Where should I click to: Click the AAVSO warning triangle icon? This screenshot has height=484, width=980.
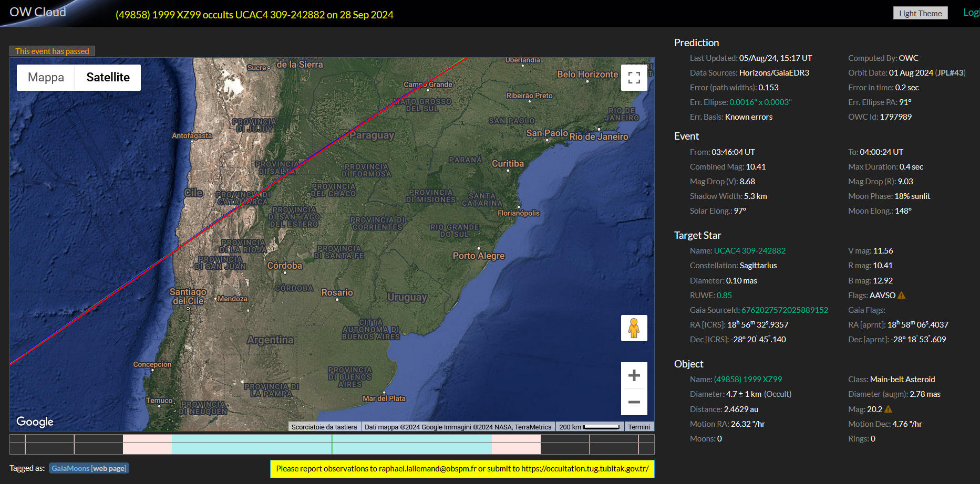[x=902, y=295]
